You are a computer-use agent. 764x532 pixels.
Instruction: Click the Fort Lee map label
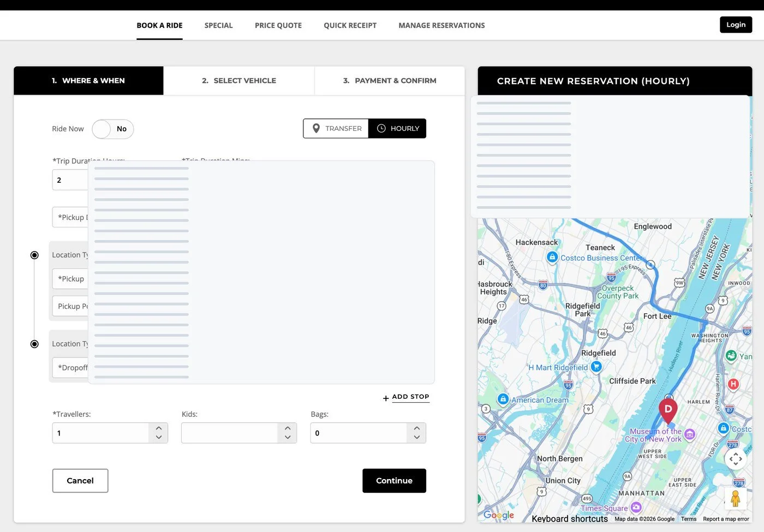(x=657, y=316)
